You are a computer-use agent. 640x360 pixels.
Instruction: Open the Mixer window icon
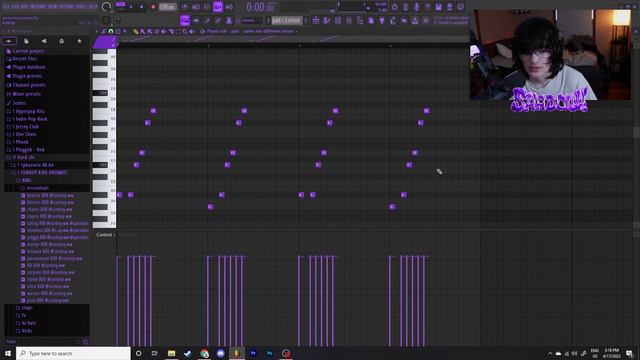point(349,20)
